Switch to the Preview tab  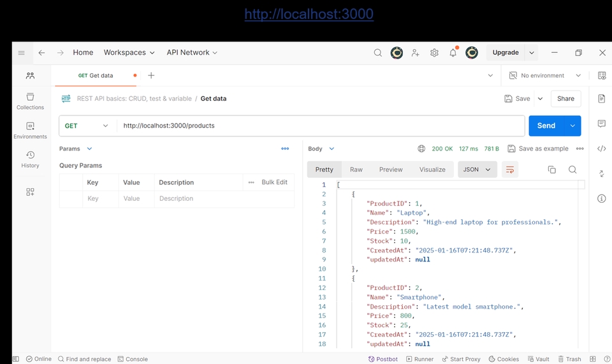[391, 170]
